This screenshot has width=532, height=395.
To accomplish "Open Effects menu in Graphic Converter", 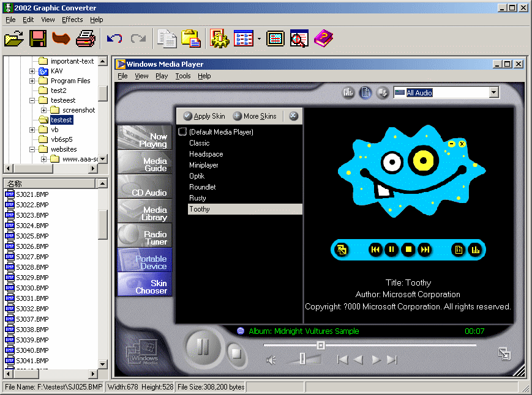I will pyautogui.click(x=72, y=20).
